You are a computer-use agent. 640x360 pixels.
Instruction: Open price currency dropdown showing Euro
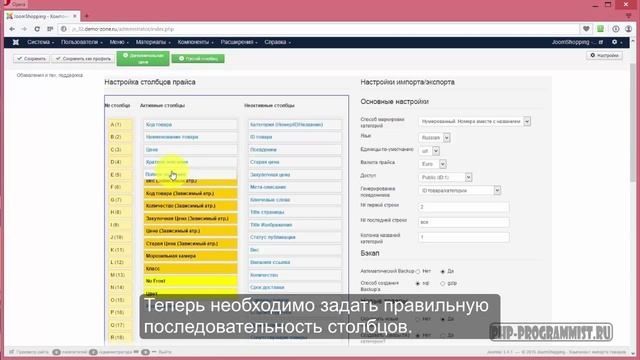(432, 164)
